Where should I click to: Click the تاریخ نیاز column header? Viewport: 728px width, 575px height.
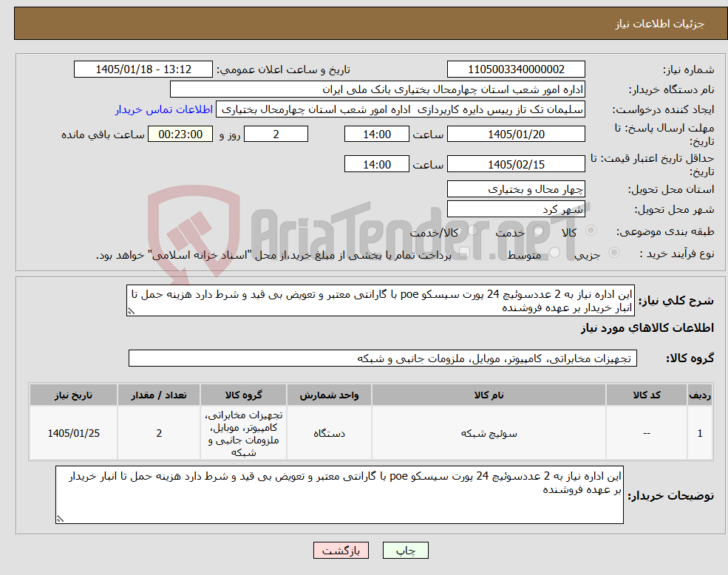[x=73, y=395]
